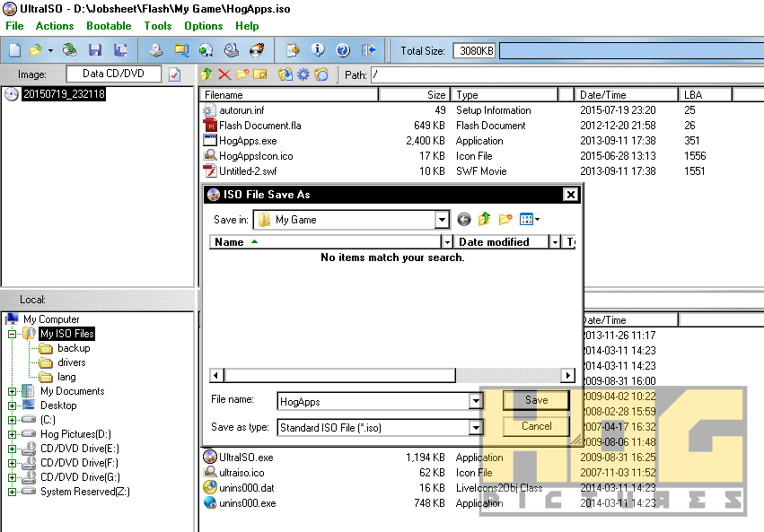Click the Back arrow icon in Save As dialog
764x532 pixels.
point(464,220)
